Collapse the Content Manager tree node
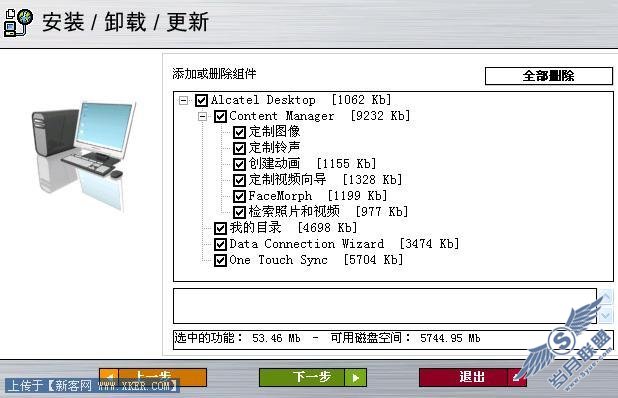618x398 pixels. [202, 116]
